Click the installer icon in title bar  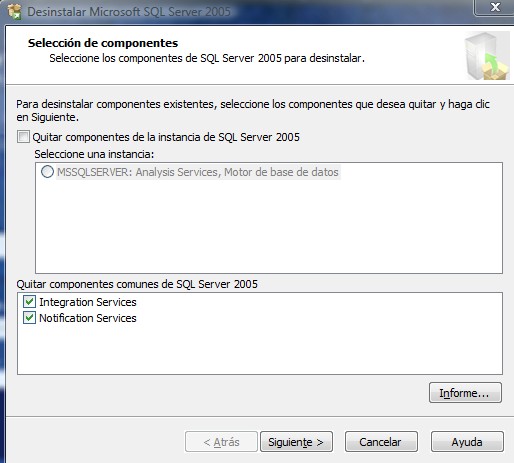coord(15,12)
